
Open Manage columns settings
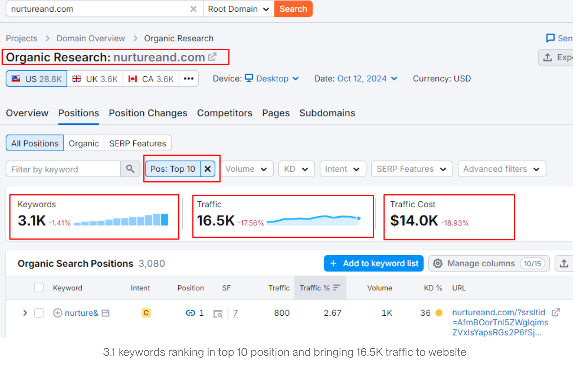489,263
